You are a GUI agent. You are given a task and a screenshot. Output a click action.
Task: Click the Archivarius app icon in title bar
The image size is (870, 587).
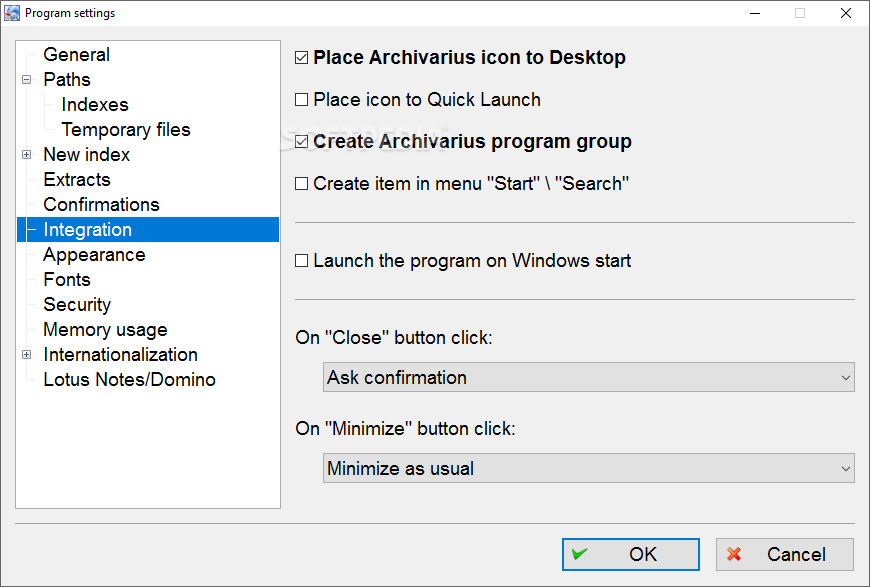pos(12,13)
